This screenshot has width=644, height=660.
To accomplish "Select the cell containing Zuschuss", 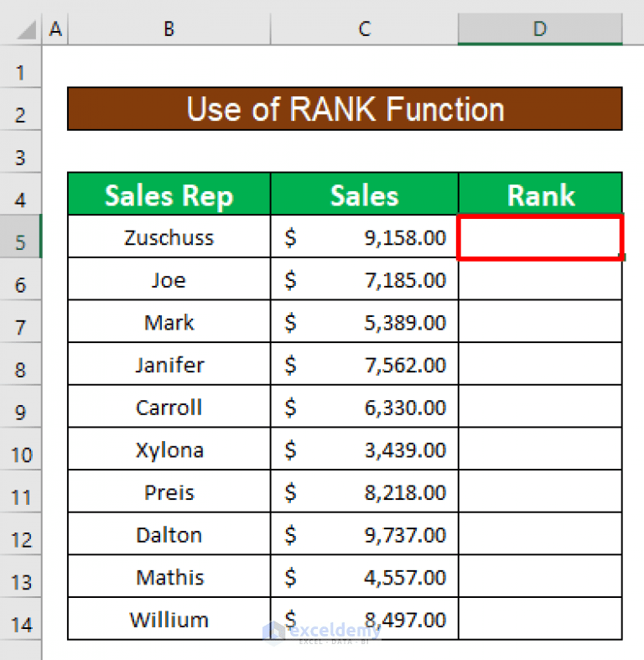I will click(169, 236).
